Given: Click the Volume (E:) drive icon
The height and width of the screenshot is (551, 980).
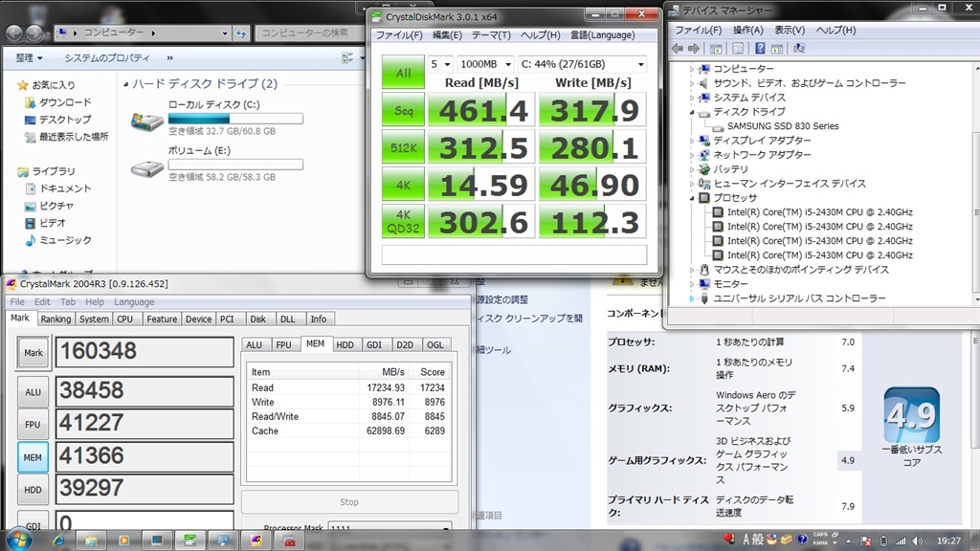Looking at the screenshot, I should (x=146, y=167).
